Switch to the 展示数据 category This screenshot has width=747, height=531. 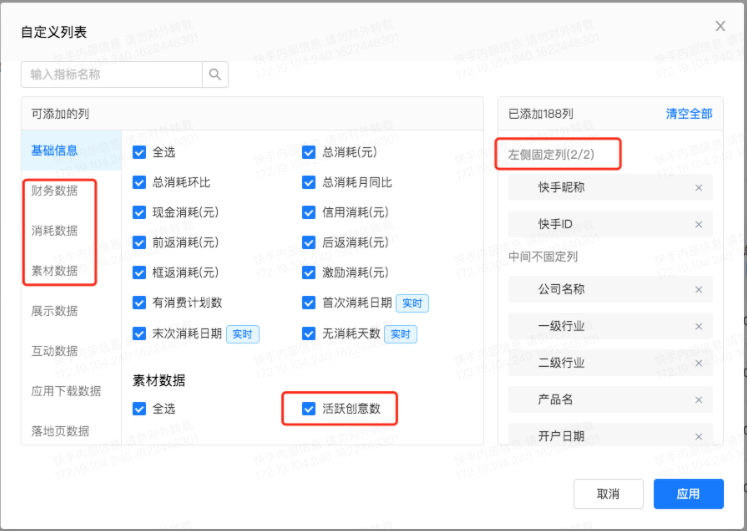pyautogui.click(x=54, y=311)
